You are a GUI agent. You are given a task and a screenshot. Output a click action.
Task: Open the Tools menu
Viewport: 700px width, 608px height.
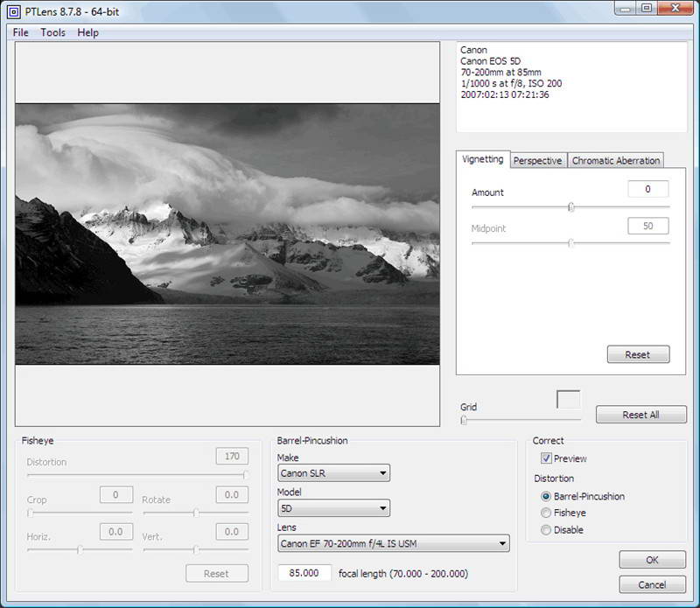pos(52,32)
